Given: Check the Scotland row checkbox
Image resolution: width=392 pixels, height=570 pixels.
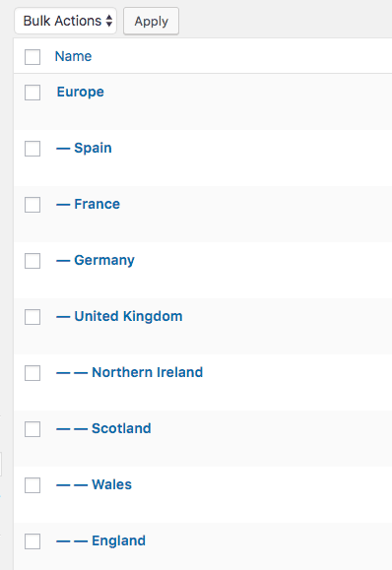Looking at the screenshot, I should pyautogui.click(x=33, y=429).
